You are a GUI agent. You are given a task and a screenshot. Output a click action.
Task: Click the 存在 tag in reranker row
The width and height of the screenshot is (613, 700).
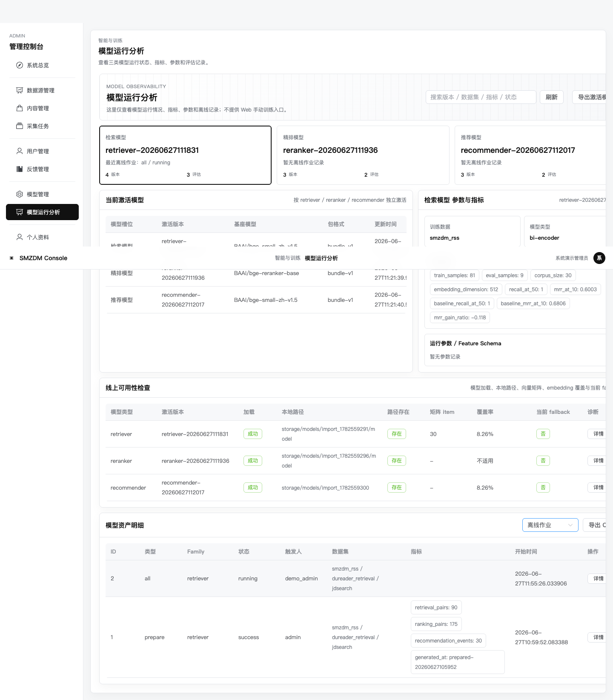click(x=397, y=461)
